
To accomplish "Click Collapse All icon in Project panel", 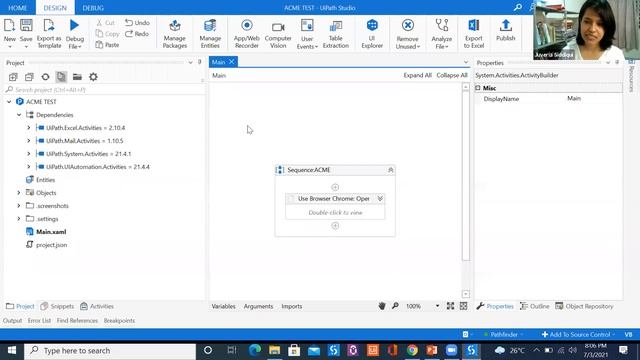I will [x=29, y=77].
